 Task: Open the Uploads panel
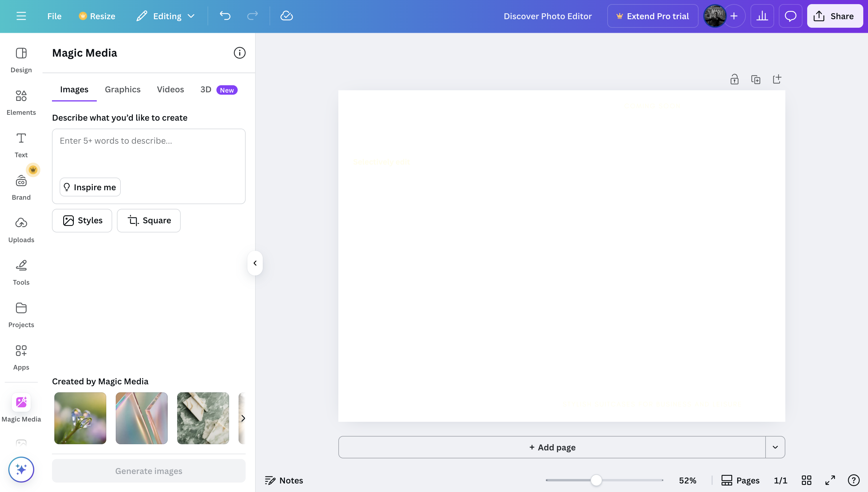[x=21, y=230]
